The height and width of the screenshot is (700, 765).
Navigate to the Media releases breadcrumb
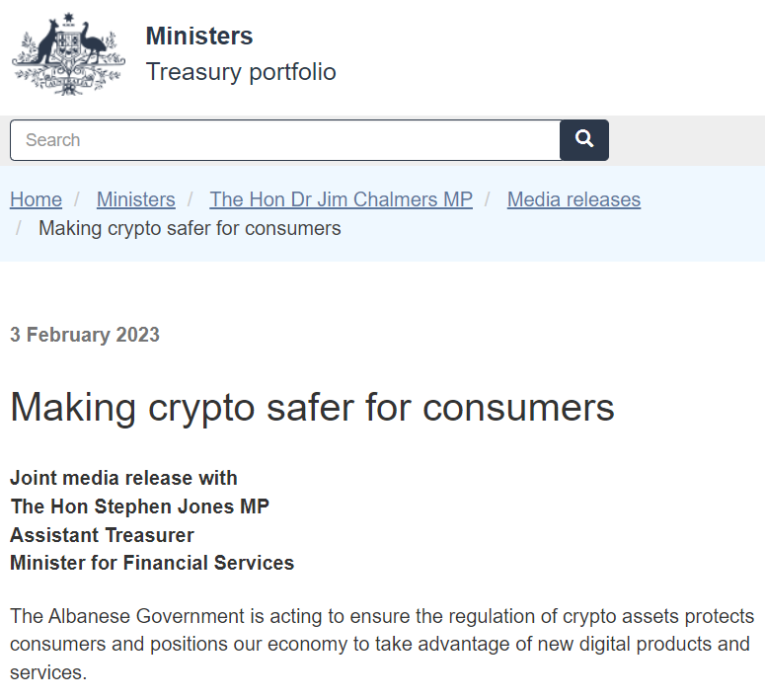click(574, 199)
